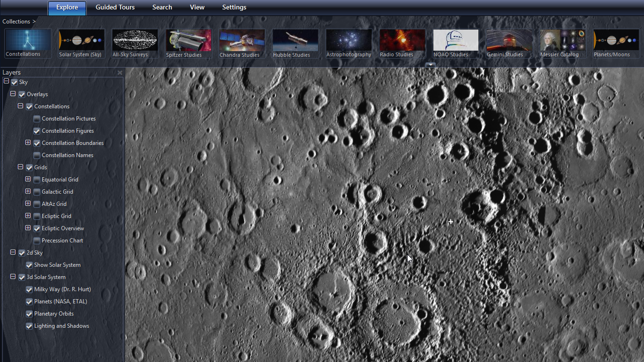
Task: Disable the Overlays checkbox
Action: click(22, 94)
